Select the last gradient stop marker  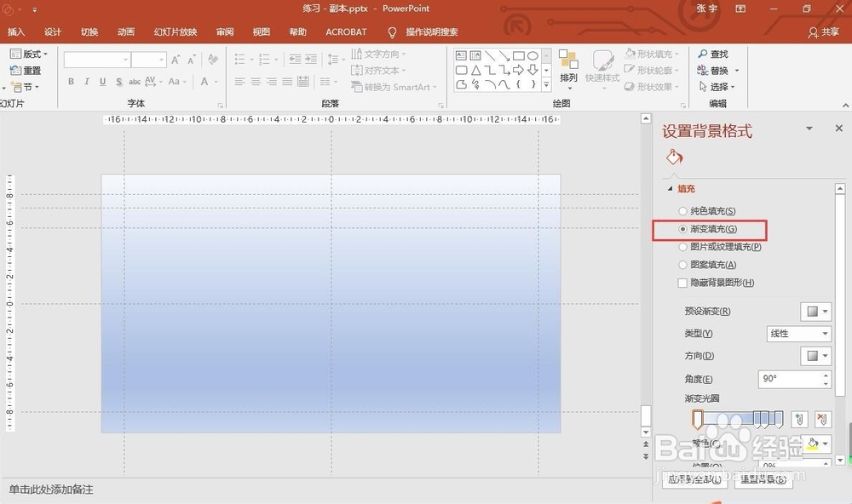click(779, 418)
